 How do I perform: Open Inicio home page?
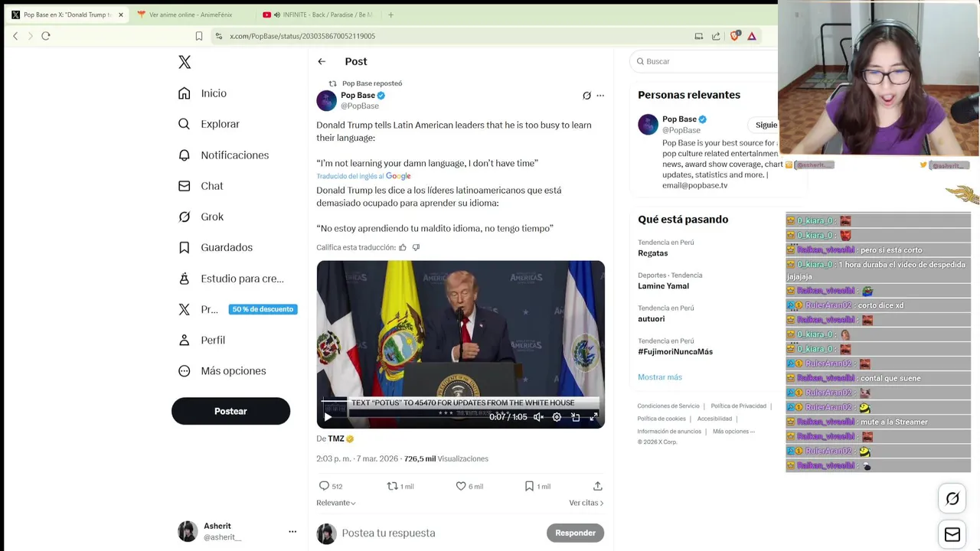(203, 93)
